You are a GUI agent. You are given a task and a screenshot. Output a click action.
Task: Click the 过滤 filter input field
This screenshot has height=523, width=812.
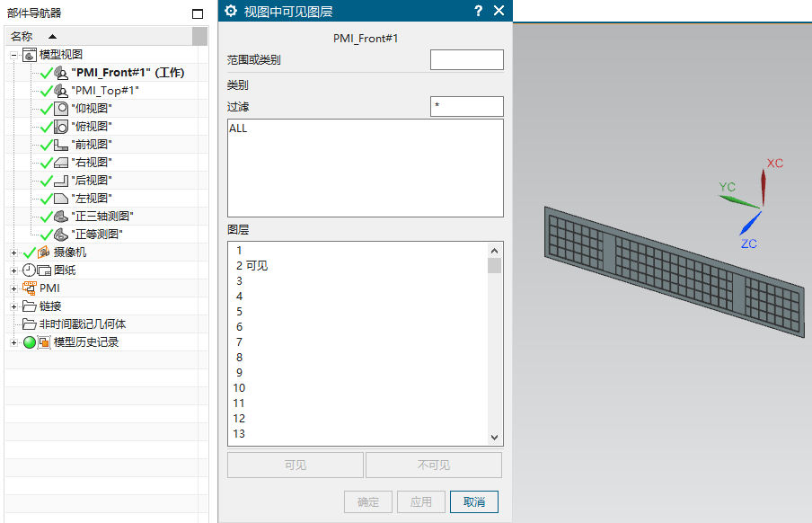tap(466, 106)
